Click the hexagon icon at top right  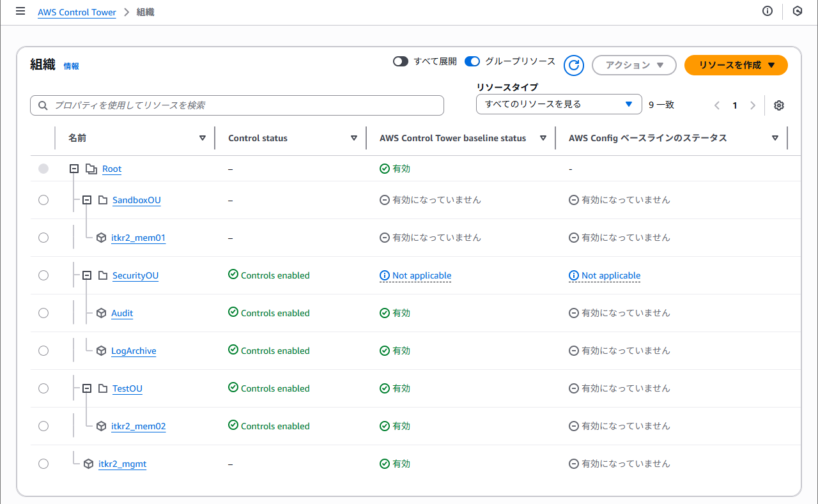pyautogui.click(x=797, y=11)
